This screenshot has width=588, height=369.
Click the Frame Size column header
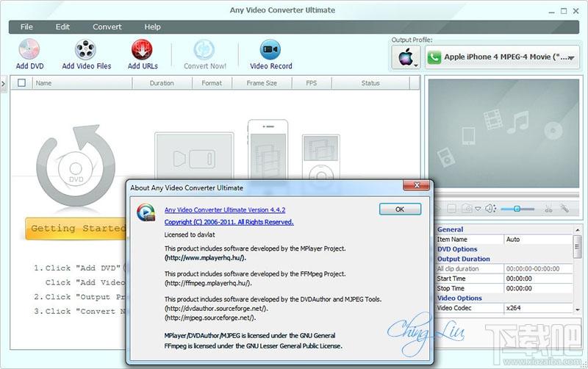(x=262, y=83)
